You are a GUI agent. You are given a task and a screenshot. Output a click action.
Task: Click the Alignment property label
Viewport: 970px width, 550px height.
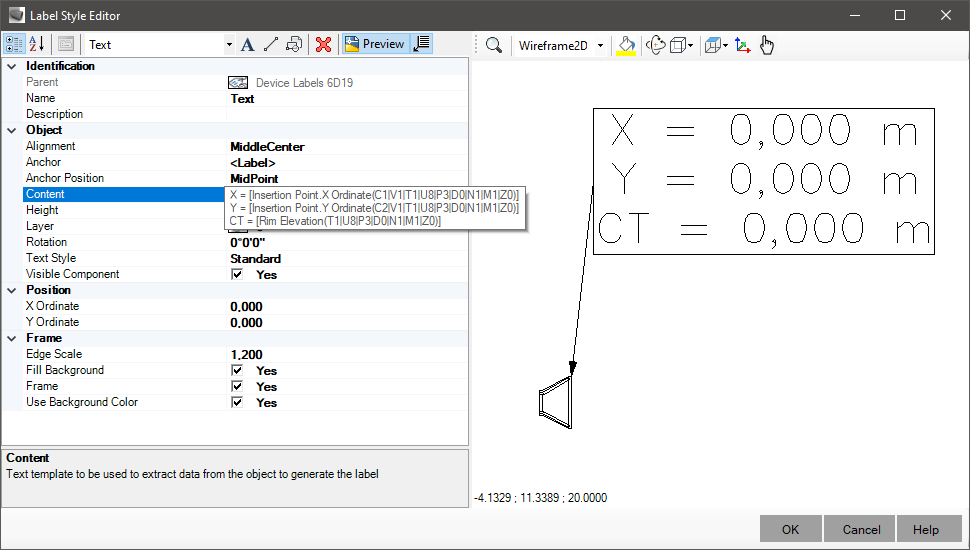[x=51, y=146]
